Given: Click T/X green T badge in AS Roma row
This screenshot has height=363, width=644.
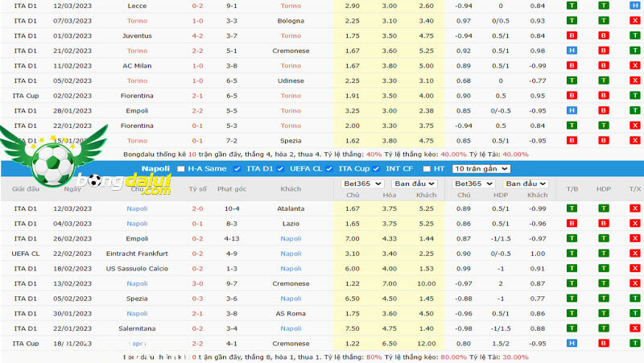Looking at the screenshot, I should 635,313.
